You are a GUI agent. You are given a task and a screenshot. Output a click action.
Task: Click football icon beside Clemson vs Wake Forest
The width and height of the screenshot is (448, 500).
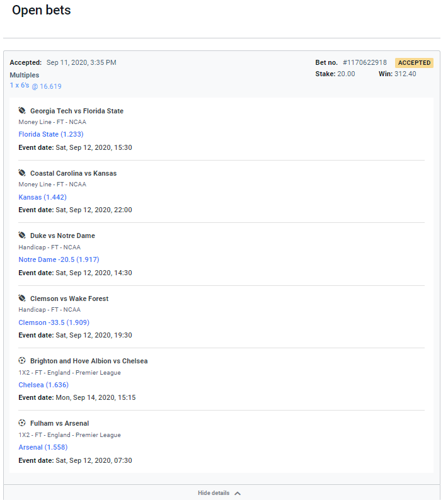22,298
